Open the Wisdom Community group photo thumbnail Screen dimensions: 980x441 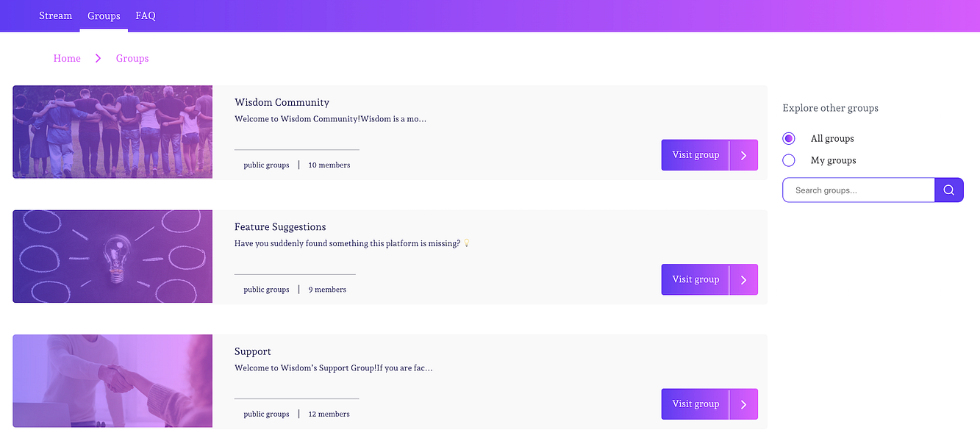[112, 132]
